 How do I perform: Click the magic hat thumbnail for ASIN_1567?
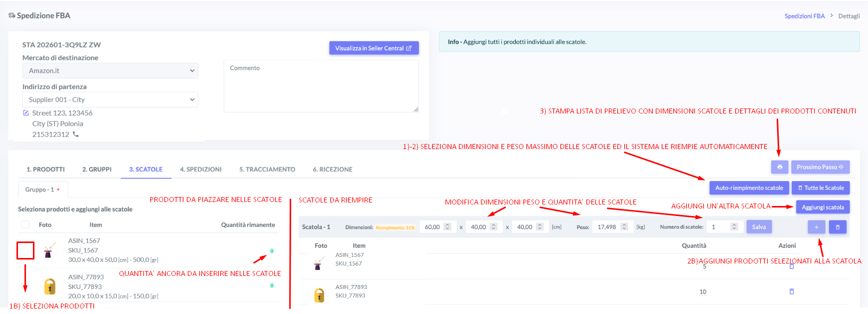(x=48, y=250)
